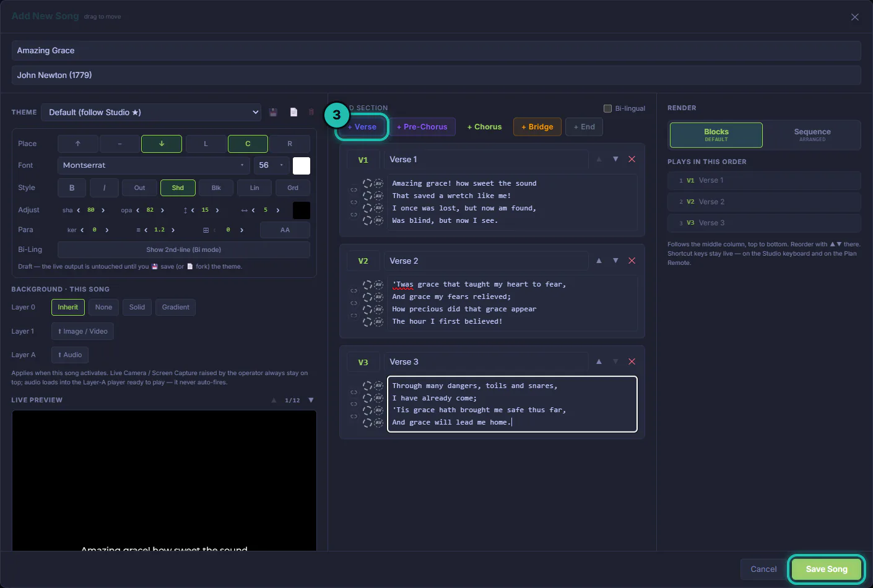Screen dimensions: 873x588
Task: Increase the sha value above 80
Action: click(x=103, y=210)
